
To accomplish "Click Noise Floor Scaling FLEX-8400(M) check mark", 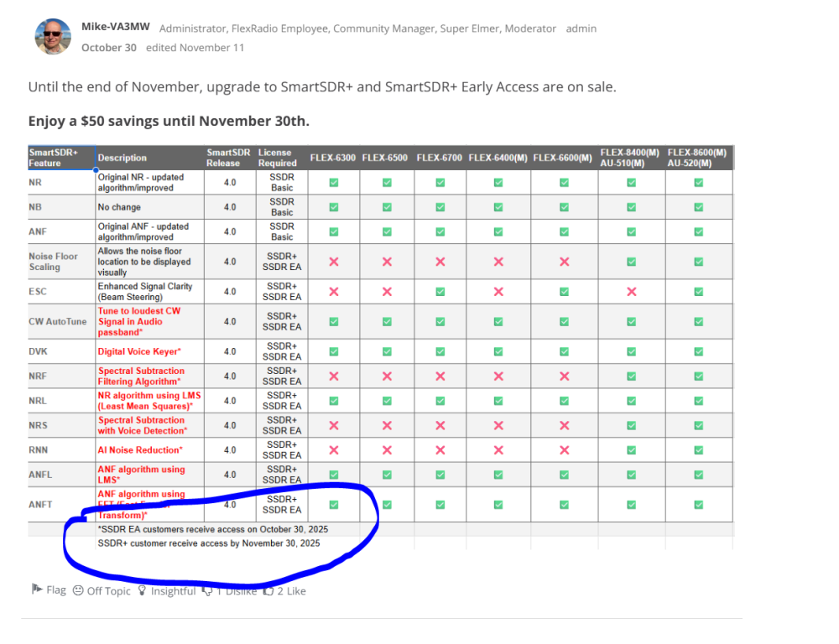I will click(632, 262).
